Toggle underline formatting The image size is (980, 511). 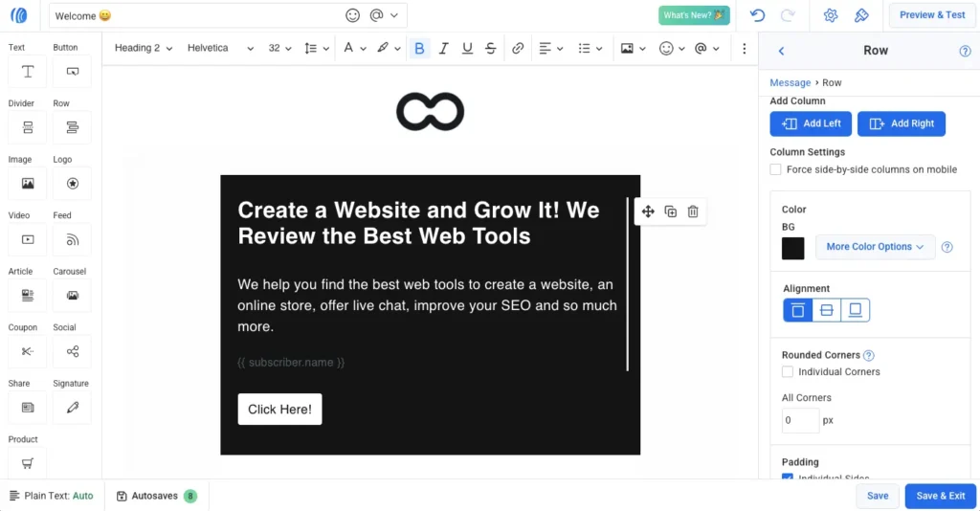pyautogui.click(x=467, y=48)
